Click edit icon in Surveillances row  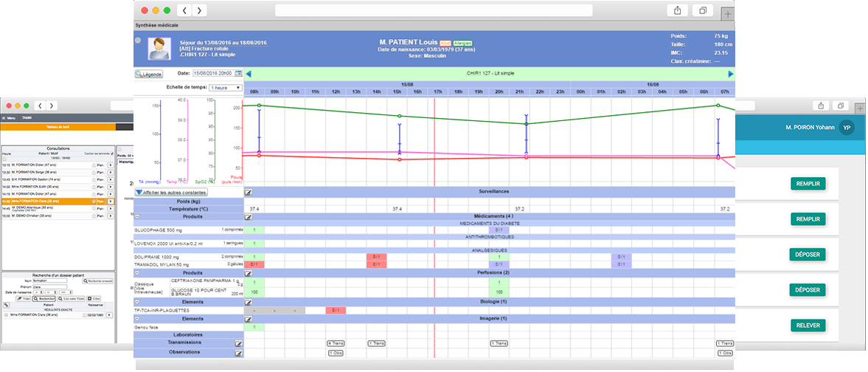(x=249, y=191)
